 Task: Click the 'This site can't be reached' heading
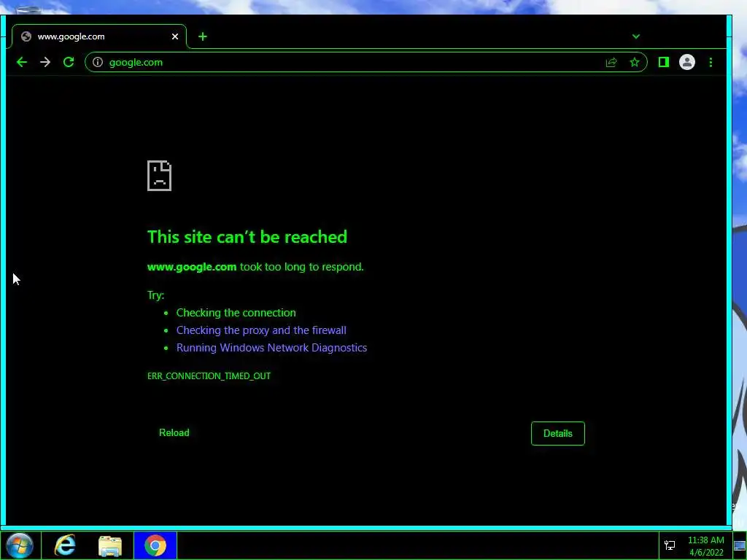point(247,237)
